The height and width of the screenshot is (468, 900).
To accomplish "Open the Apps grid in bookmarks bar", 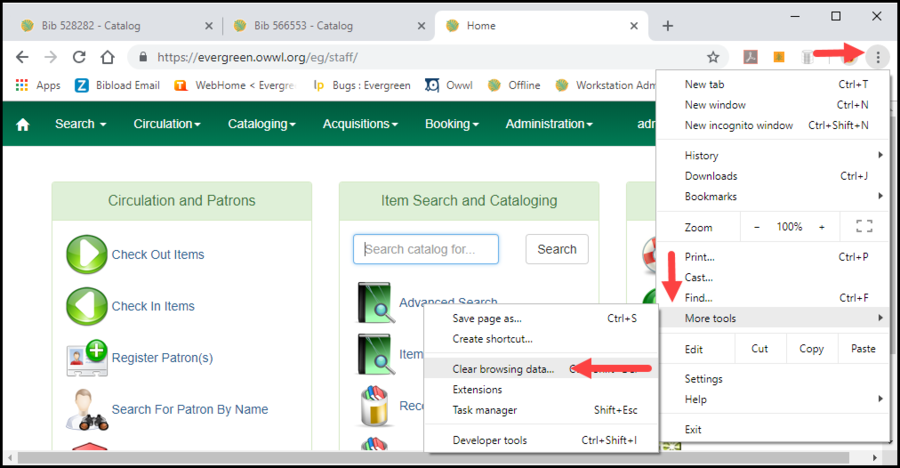I will click(38, 85).
